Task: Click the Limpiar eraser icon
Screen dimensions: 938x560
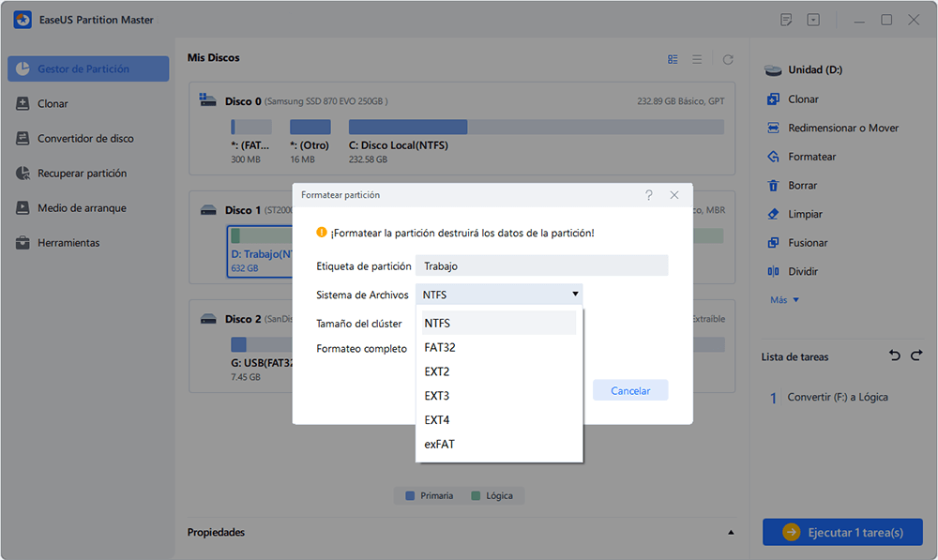Action: point(773,214)
